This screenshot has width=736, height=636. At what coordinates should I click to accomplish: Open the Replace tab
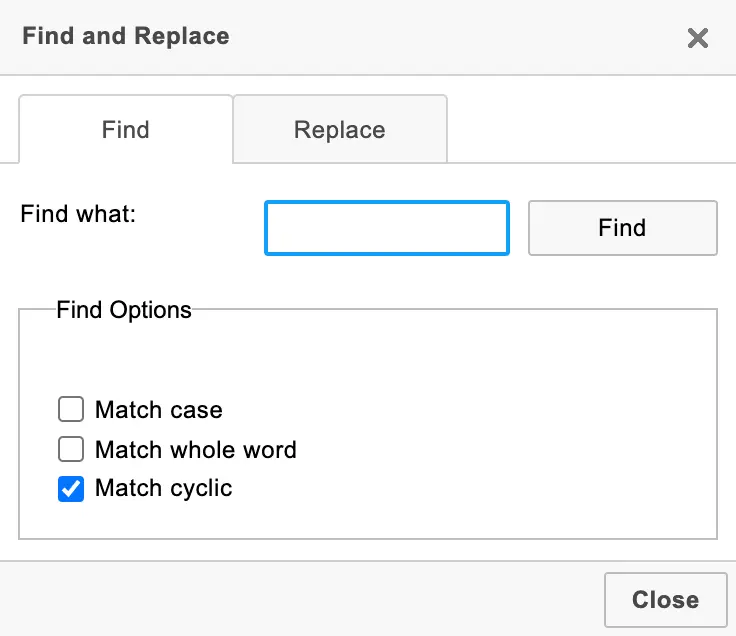(x=340, y=129)
